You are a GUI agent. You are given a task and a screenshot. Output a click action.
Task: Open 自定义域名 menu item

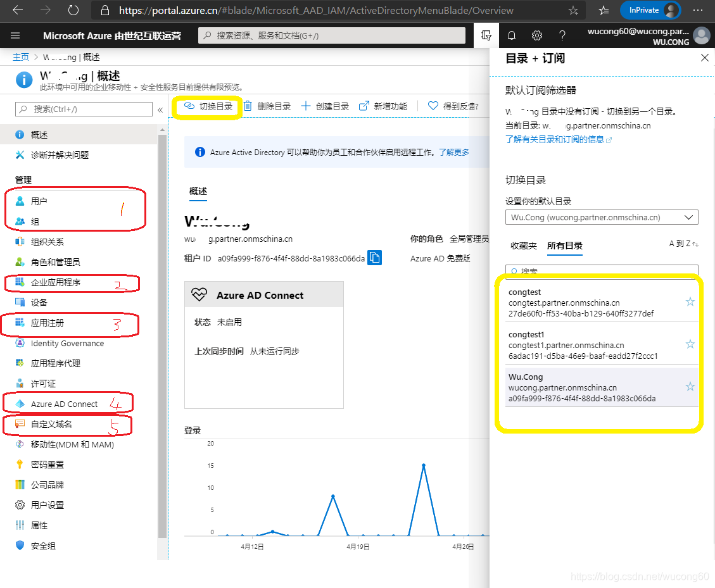pos(79,424)
